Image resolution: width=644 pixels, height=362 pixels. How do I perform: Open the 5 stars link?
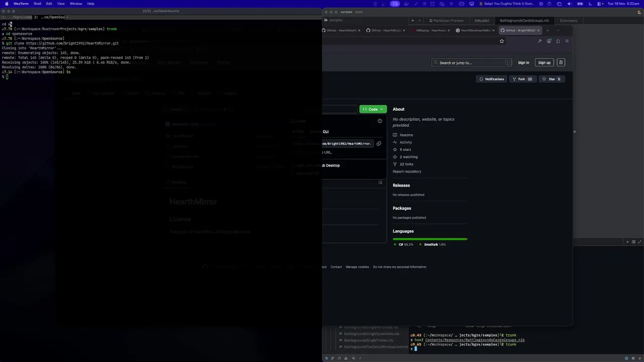402,149
